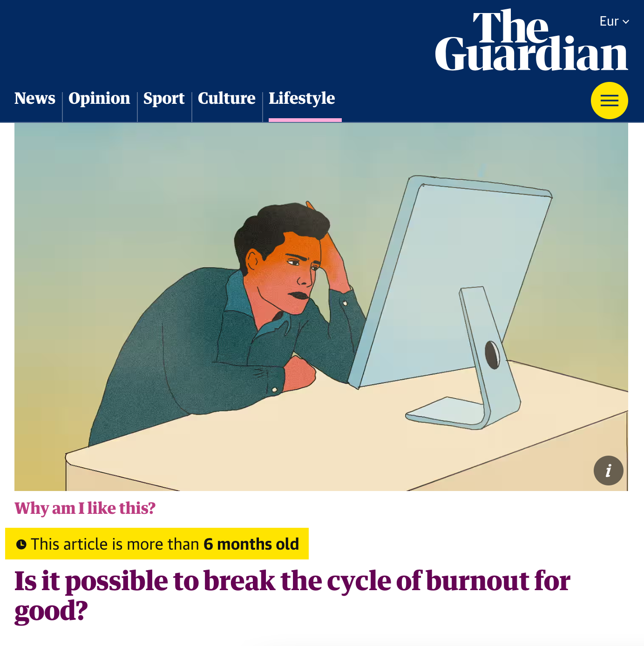Click the word 'Guardian' in the masthead
Image resolution: width=644 pixels, height=646 pixels.
coord(531,54)
